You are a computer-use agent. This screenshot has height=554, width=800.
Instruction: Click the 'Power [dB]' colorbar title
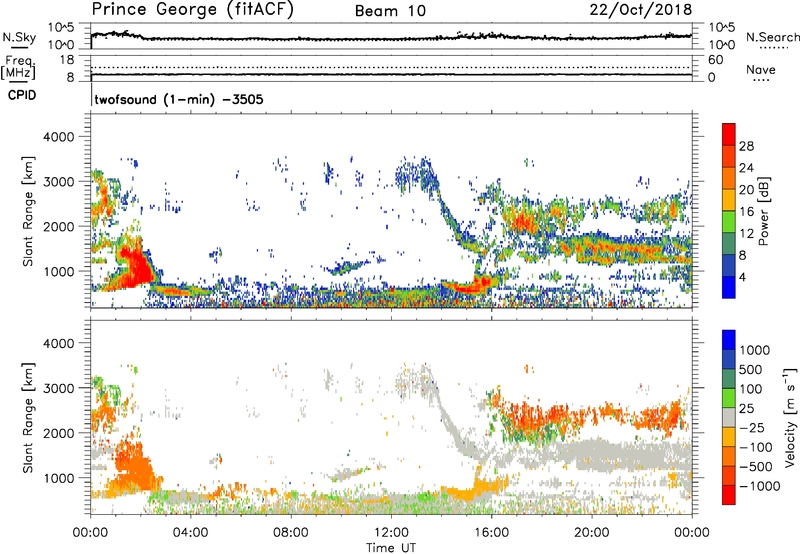[x=763, y=211]
